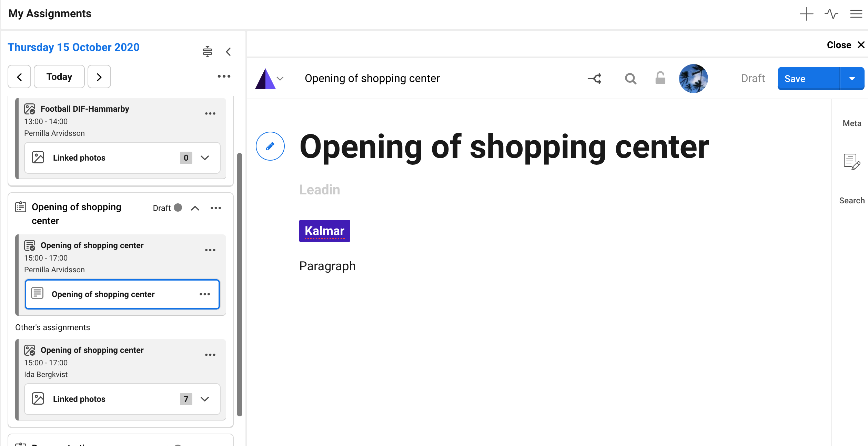Expand Linked photos with 7 items
868x446 pixels.
tap(205, 399)
